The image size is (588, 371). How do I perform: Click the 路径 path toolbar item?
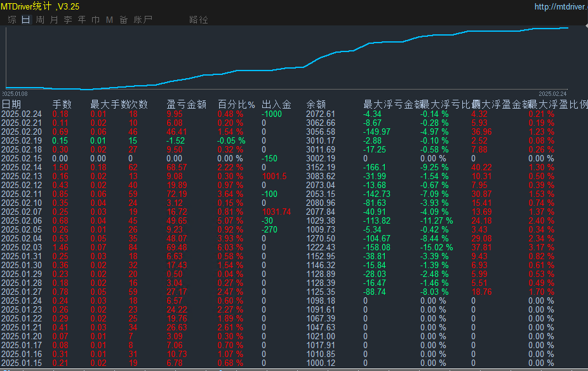tap(199, 20)
